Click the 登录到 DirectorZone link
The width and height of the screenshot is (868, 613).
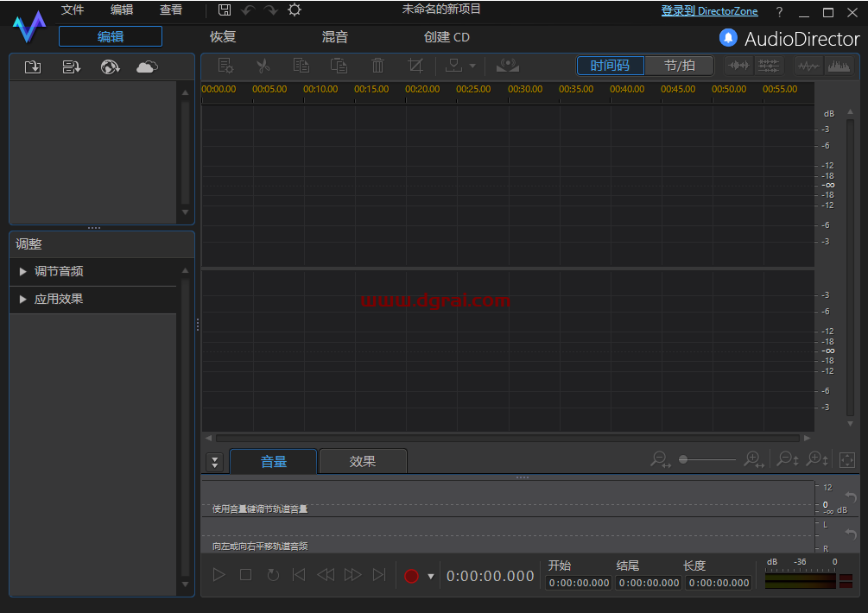tap(710, 10)
